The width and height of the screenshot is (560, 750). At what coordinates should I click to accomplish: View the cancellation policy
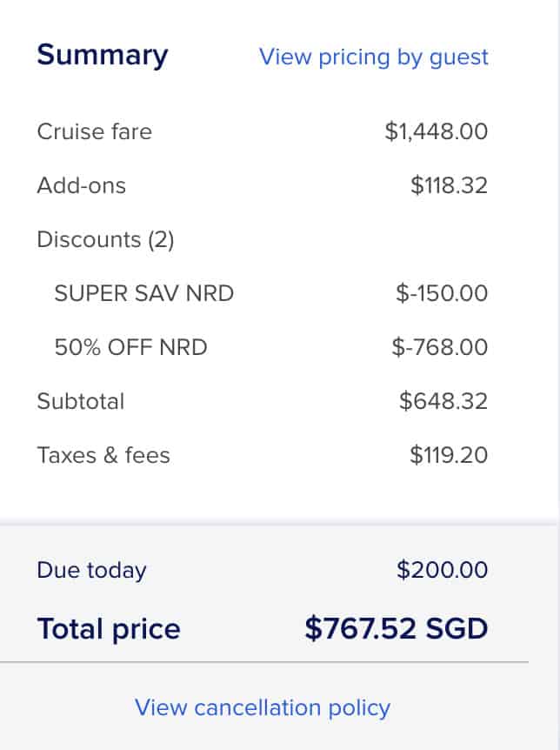point(263,707)
